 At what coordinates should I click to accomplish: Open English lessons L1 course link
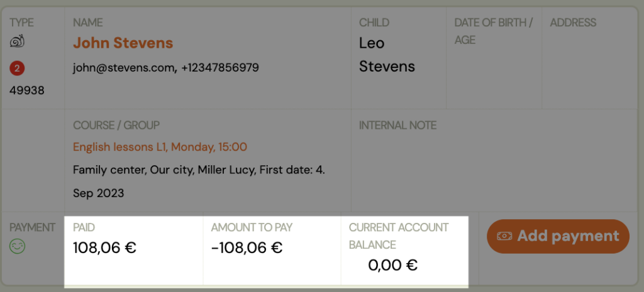click(x=160, y=147)
